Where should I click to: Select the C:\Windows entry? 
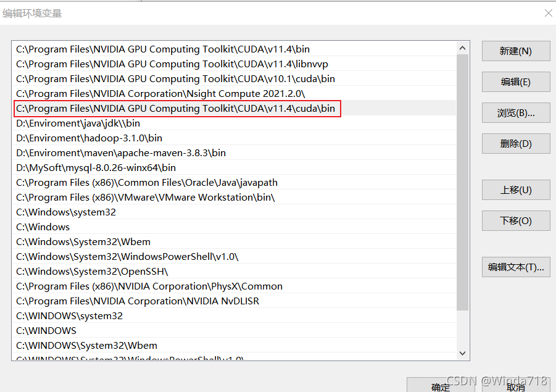(234, 227)
